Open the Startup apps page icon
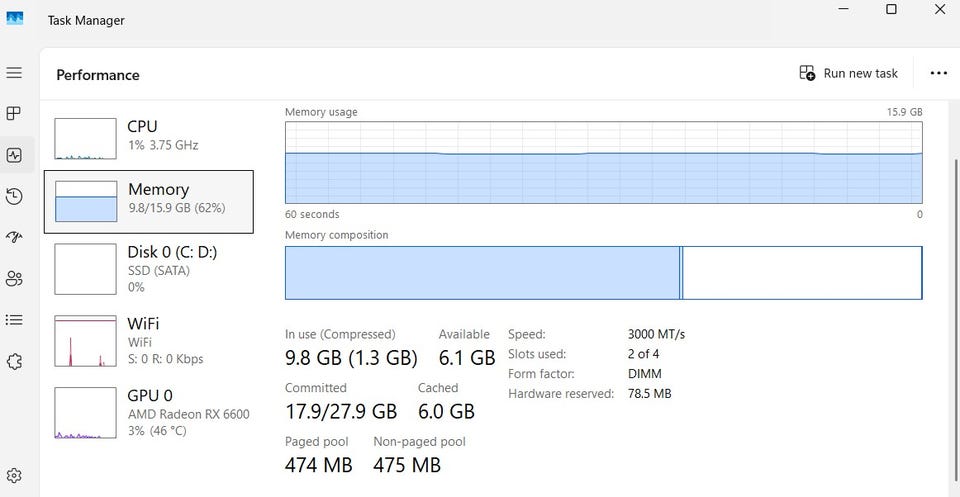Image resolution: width=960 pixels, height=497 pixels. tap(14, 237)
